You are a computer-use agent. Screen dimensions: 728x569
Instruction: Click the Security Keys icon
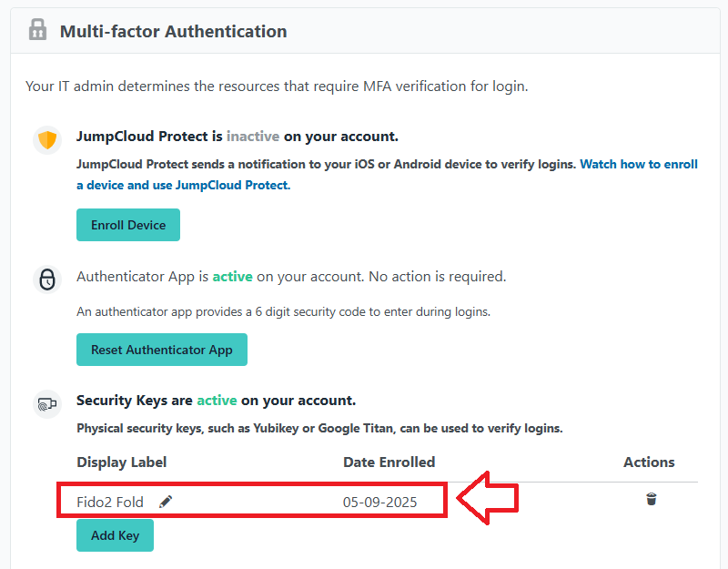(x=46, y=403)
